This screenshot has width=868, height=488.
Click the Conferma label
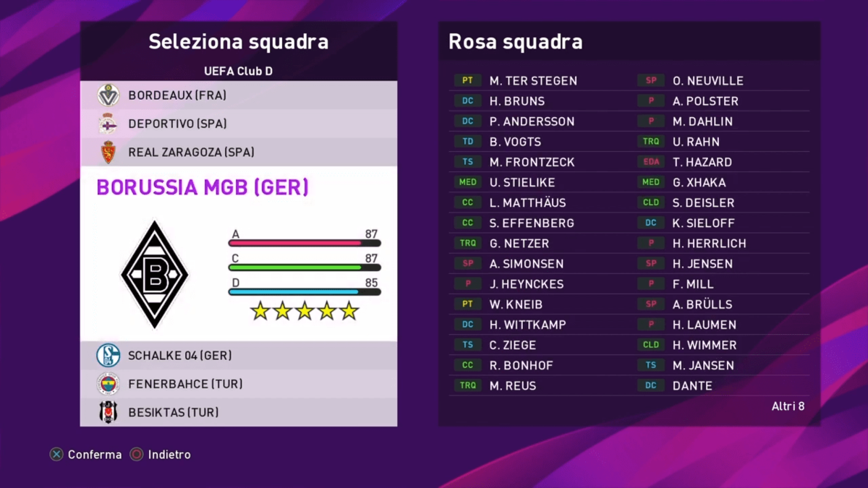pyautogui.click(x=95, y=455)
